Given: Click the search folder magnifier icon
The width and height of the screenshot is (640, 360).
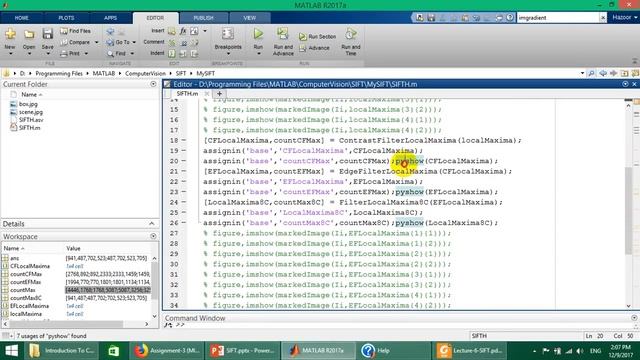Looking at the screenshot, I should coord(591,73).
